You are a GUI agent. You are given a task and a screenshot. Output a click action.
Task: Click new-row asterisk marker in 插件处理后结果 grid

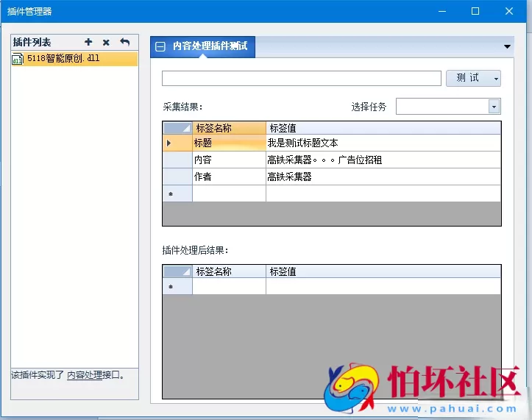[x=171, y=287]
